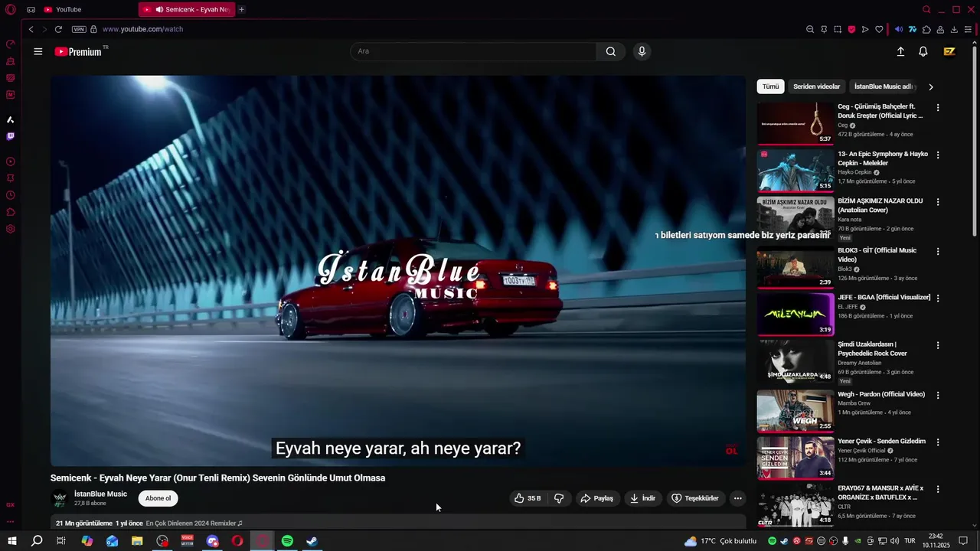Open options for BİZİM AŞKIMIZ NAZAR OLDU video
The height and width of the screenshot is (551, 980).
938,202
